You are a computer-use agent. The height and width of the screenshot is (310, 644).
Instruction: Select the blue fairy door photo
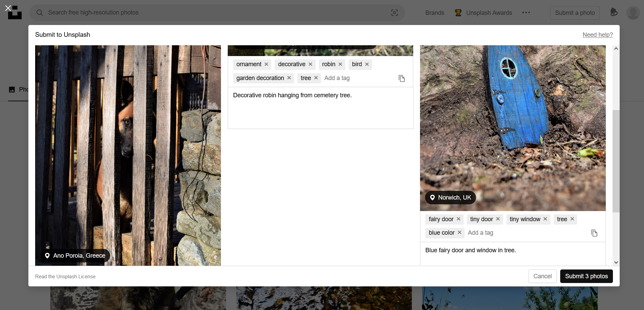coord(513,128)
